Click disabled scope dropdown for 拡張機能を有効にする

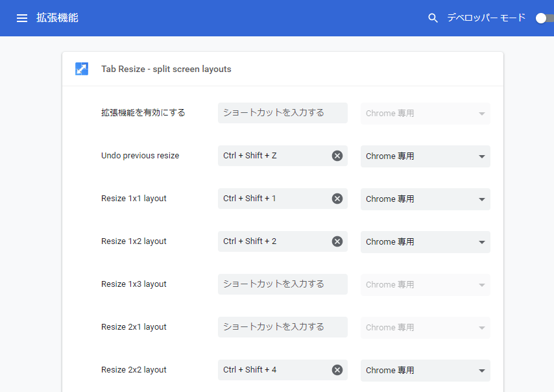pos(426,114)
